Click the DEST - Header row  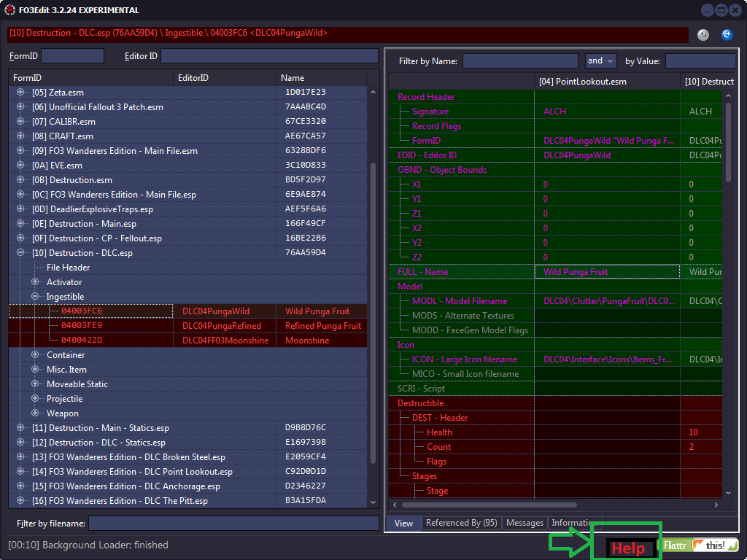[555, 418]
